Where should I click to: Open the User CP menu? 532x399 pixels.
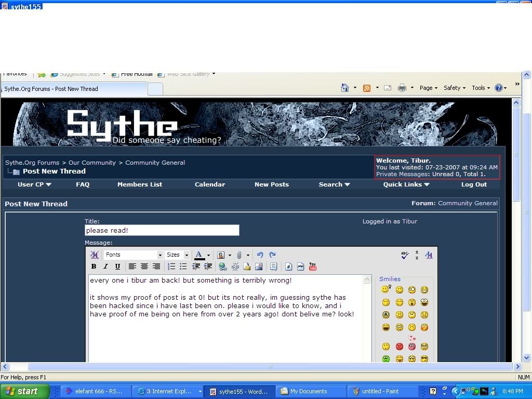coord(34,184)
